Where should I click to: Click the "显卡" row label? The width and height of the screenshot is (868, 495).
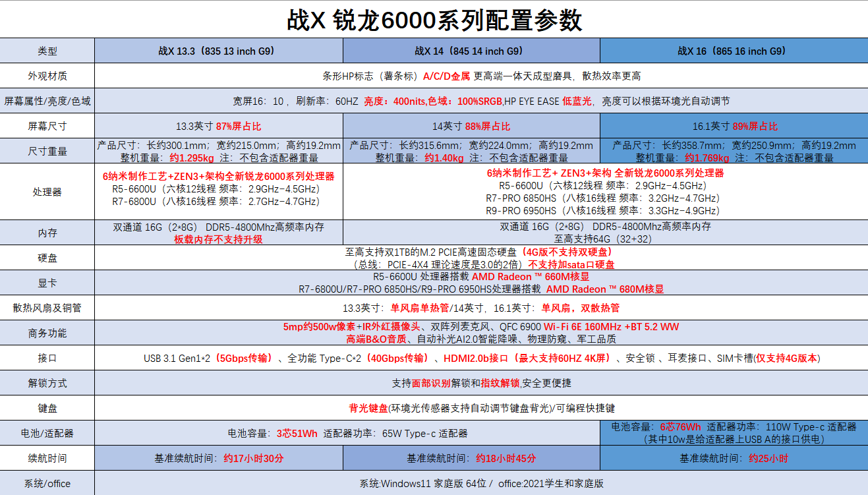[x=47, y=283]
